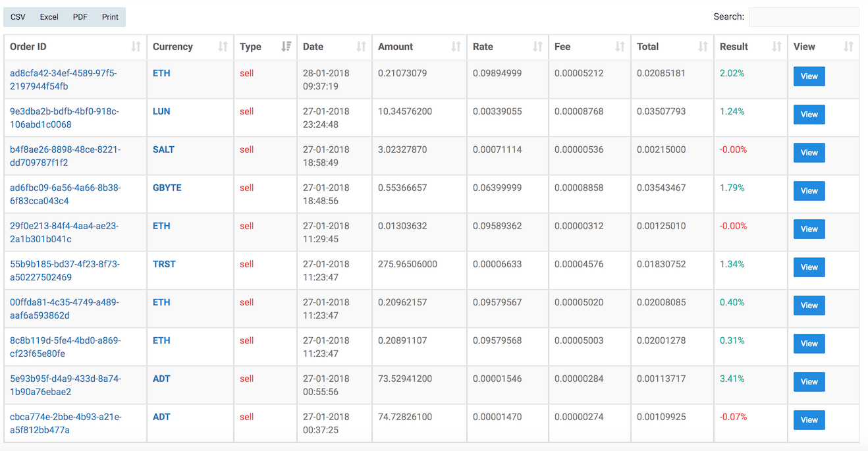The height and width of the screenshot is (451, 868).
Task: Select rate value 0.00001470
Action: (497, 417)
